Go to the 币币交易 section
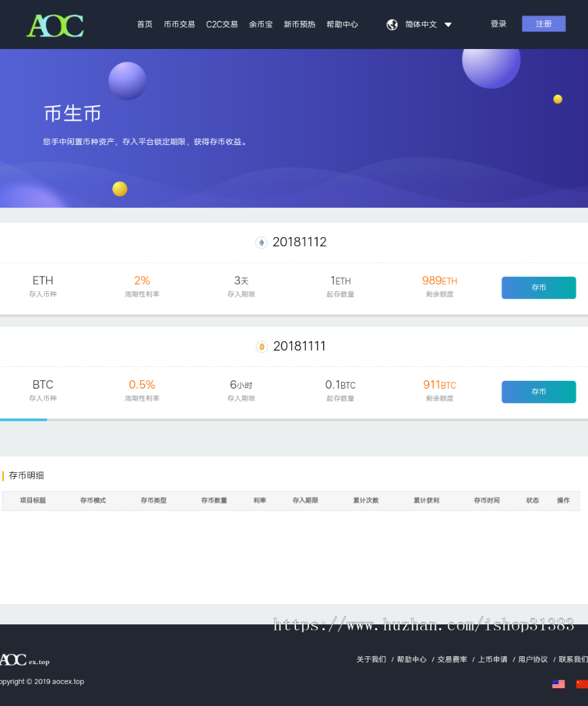The image size is (588, 706). [x=179, y=24]
